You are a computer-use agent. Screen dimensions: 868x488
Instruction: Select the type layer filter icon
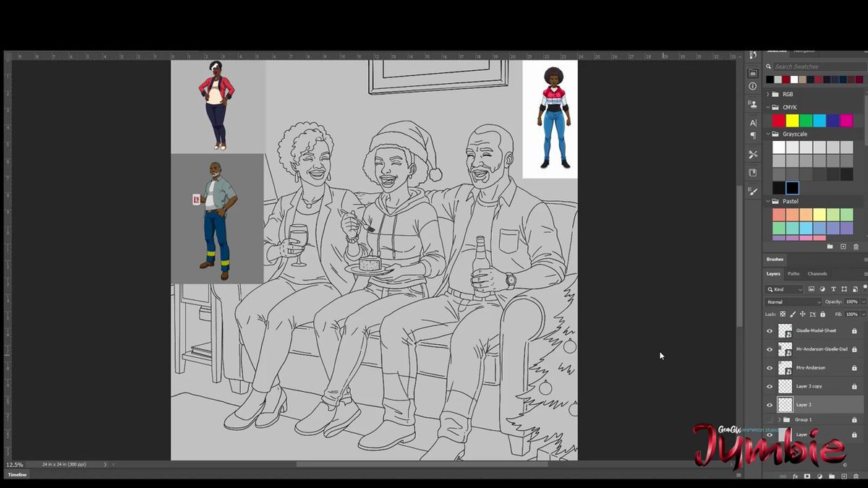pos(833,289)
